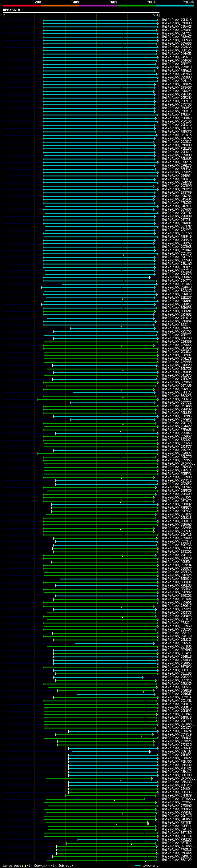Select the UniRef100_Q9XHG8 entry
Viewport: 197px width, 868px height.
coord(177,78)
